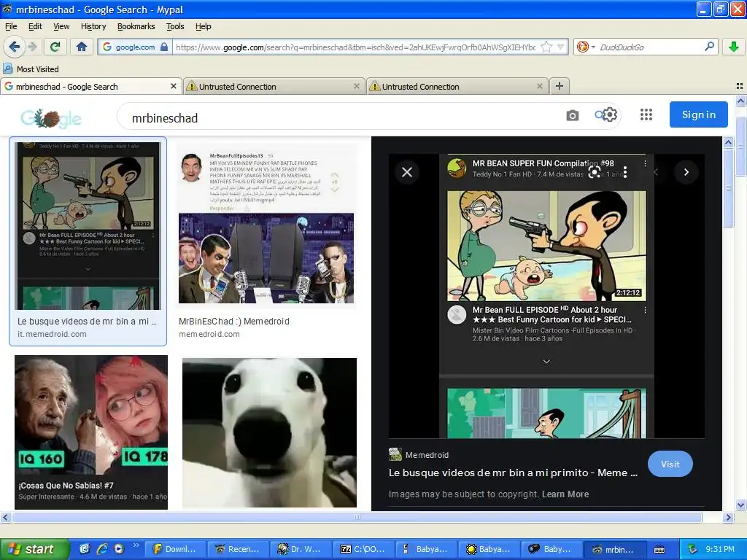Launch Internet Explorer from quick launch
Screen dimensions: 747x560
click(102, 549)
